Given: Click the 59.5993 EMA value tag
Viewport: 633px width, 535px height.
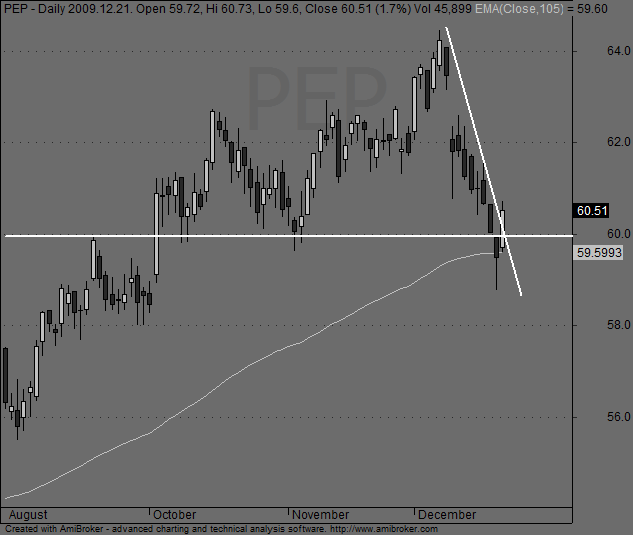Looking at the screenshot, I should 599,253.
